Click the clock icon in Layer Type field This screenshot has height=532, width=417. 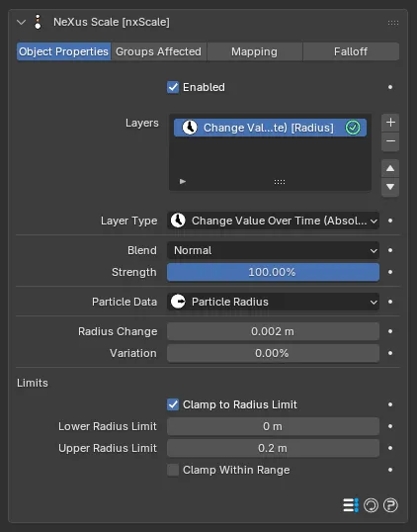[178, 221]
